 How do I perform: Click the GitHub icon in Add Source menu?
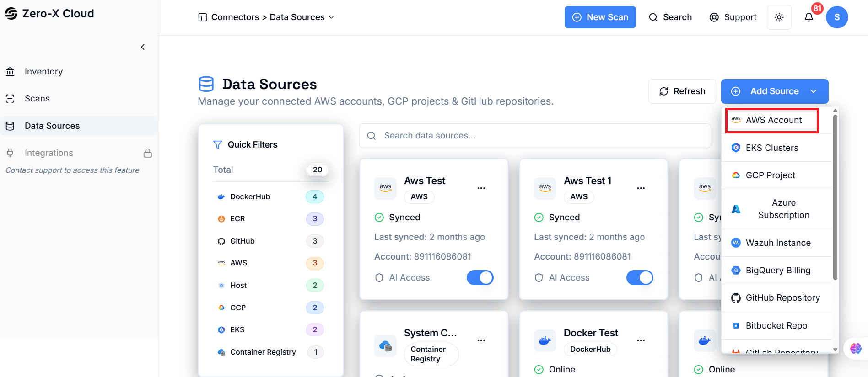(736, 298)
